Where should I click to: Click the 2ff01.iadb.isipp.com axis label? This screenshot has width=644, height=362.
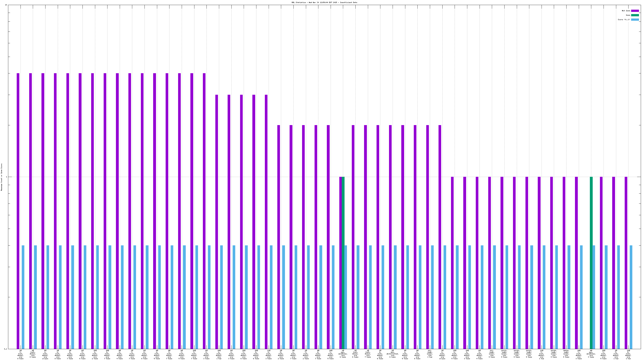pos(504,354)
